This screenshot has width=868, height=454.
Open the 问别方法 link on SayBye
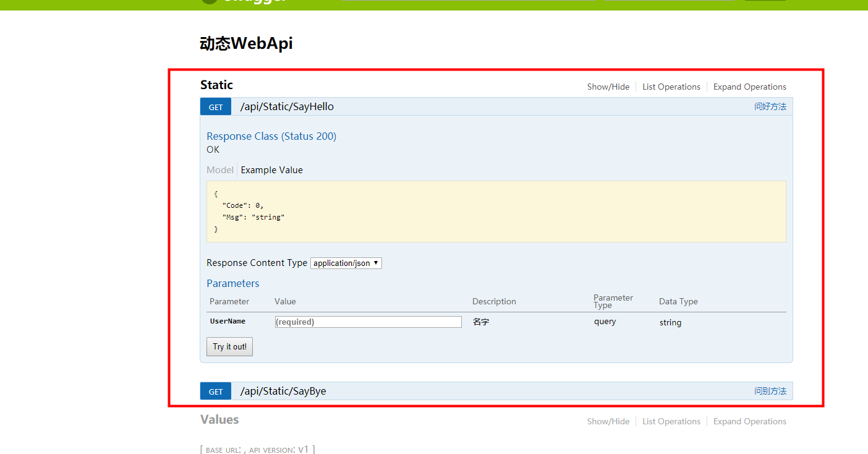770,391
